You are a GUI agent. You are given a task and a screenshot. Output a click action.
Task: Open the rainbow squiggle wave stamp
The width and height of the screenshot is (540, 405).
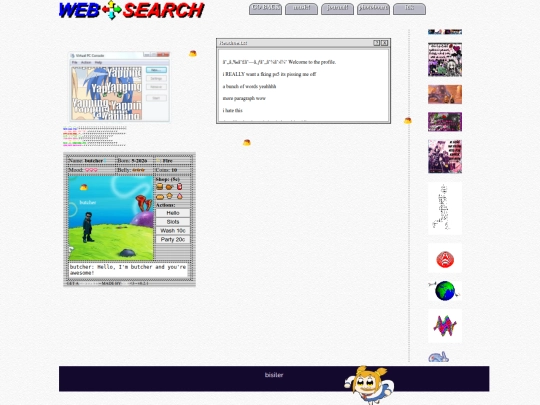click(x=445, y=326)
